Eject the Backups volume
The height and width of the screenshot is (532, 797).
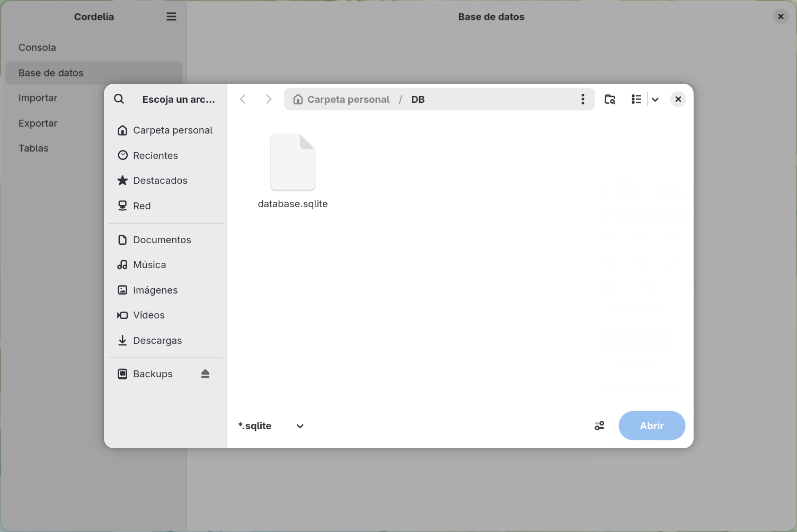[x=206, y=374]
